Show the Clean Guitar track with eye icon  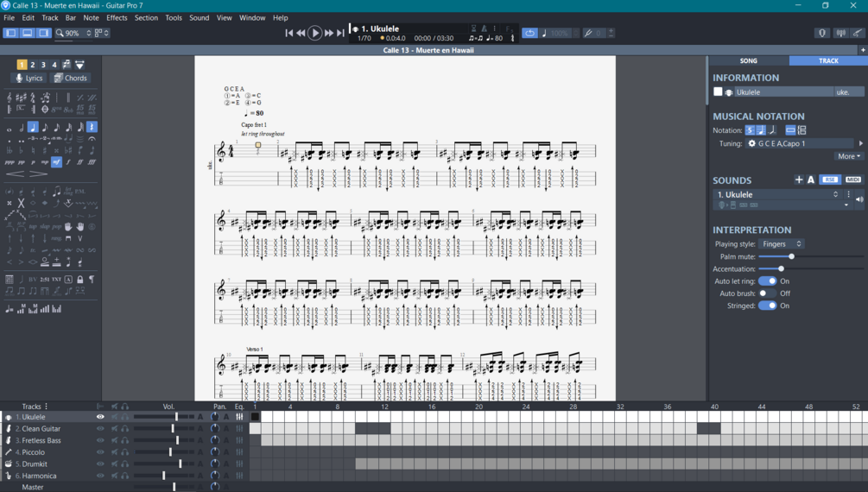click(x=100, y=429)
